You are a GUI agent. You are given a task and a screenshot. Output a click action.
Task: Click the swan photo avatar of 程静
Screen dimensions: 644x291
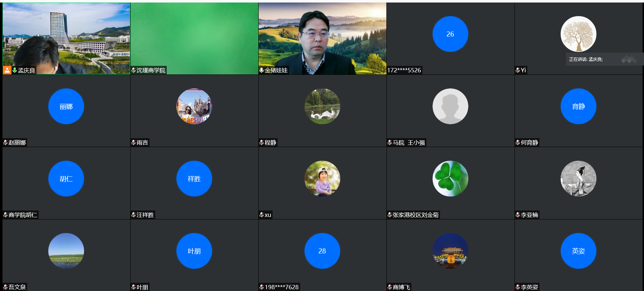(322, 106)
